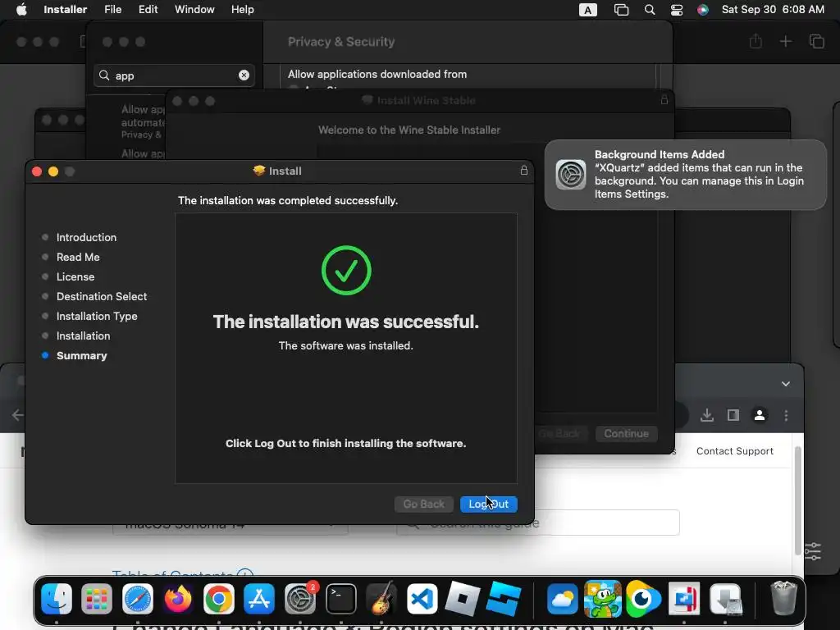
Task: Click the Chrome page vertical scrollbar
Action: point(797,501)
